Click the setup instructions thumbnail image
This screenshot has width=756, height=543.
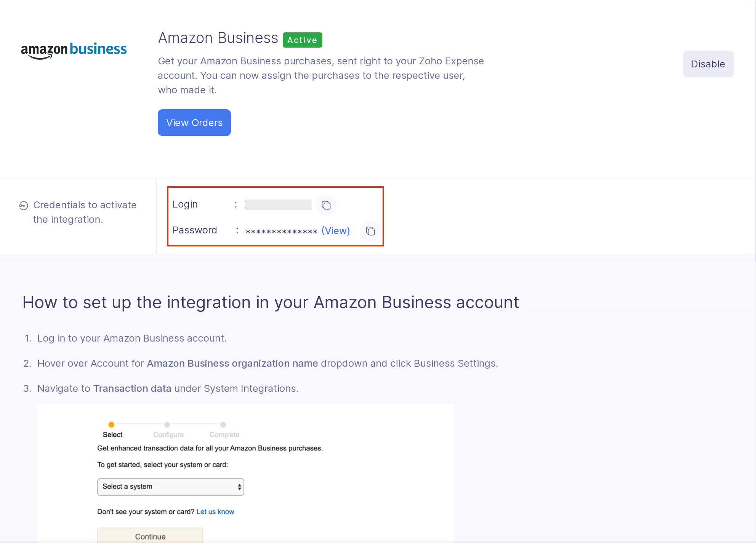tap(245, 472)
